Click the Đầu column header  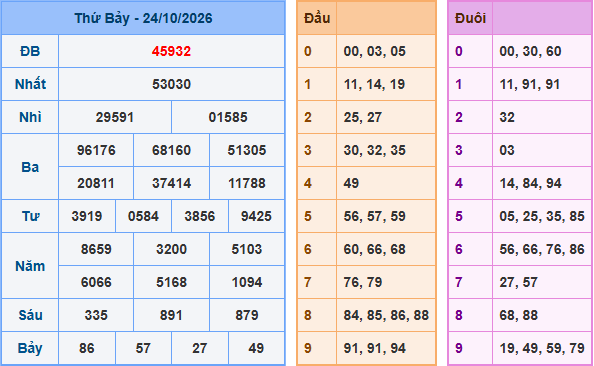[317, 18]
